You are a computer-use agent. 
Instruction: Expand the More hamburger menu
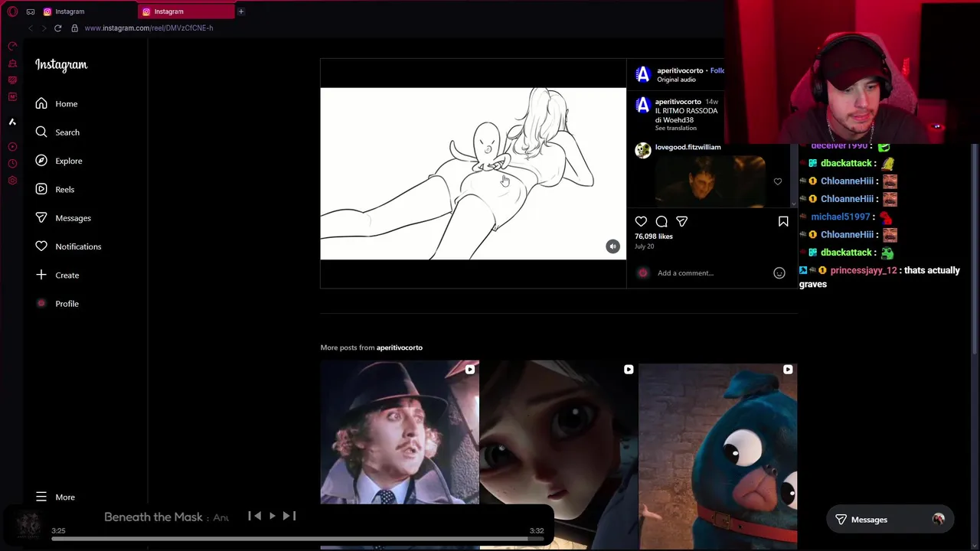pos(55,497)
